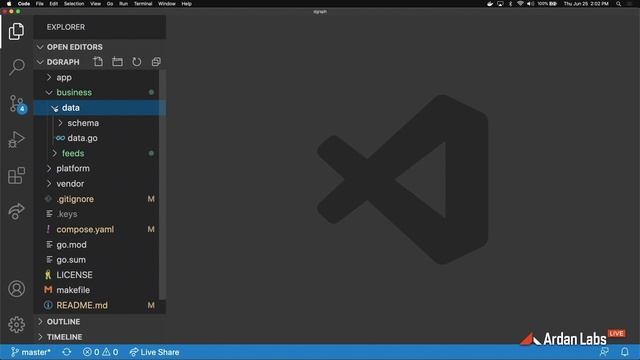Open the Explorer view in activity bar
This screenshot has height=360, width=640.
pyautogui.click(x=16, y=31)
